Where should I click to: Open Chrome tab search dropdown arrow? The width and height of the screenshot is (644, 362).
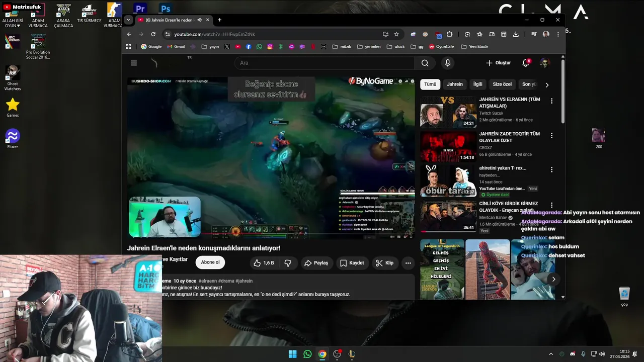tap(128, 20)
